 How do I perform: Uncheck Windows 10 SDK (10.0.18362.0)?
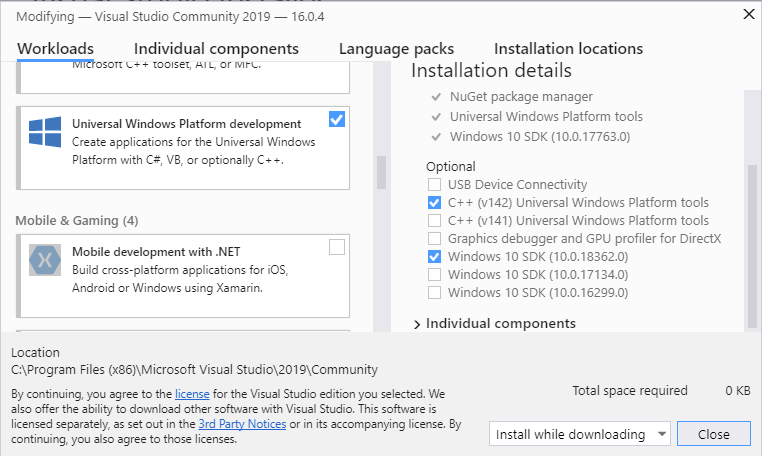tap(434, 257)
